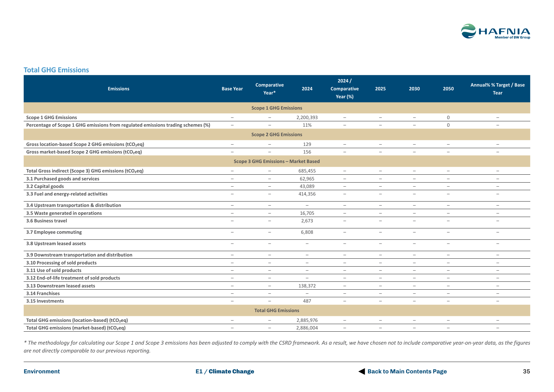Click the Comparative Year* column header
Image resolution: width=554 pixels, height=392 pixels.
click(269, 89)
